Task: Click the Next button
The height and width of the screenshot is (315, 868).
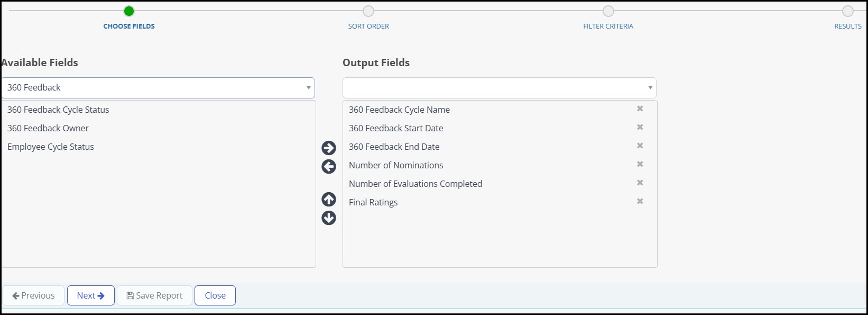Action: 91,295
